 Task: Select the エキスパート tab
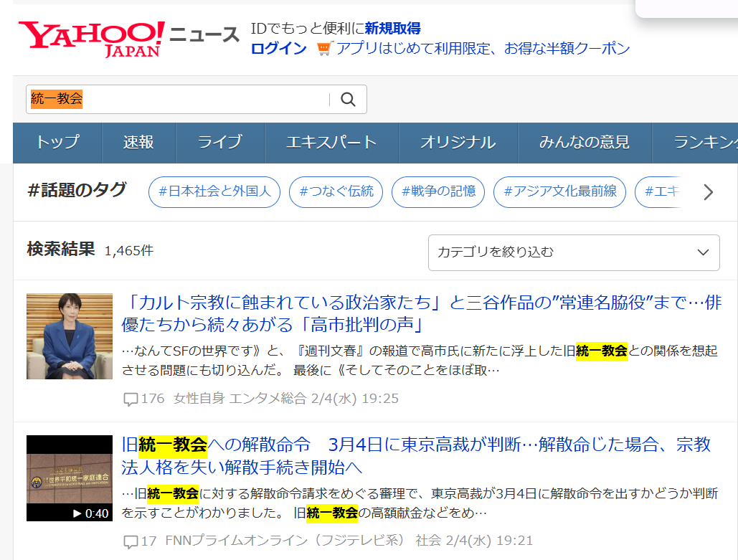(331, 143)
